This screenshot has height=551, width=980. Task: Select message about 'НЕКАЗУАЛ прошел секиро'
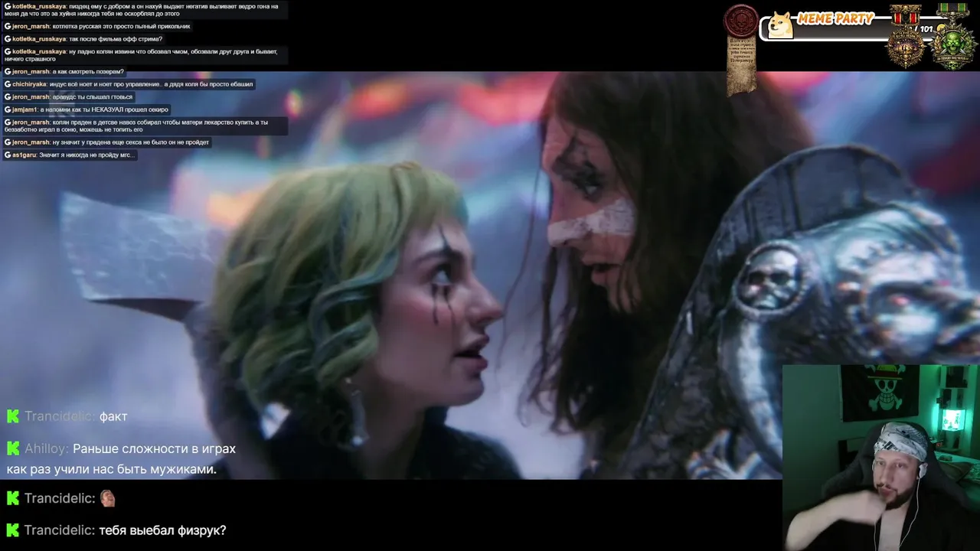pos(104,109)
